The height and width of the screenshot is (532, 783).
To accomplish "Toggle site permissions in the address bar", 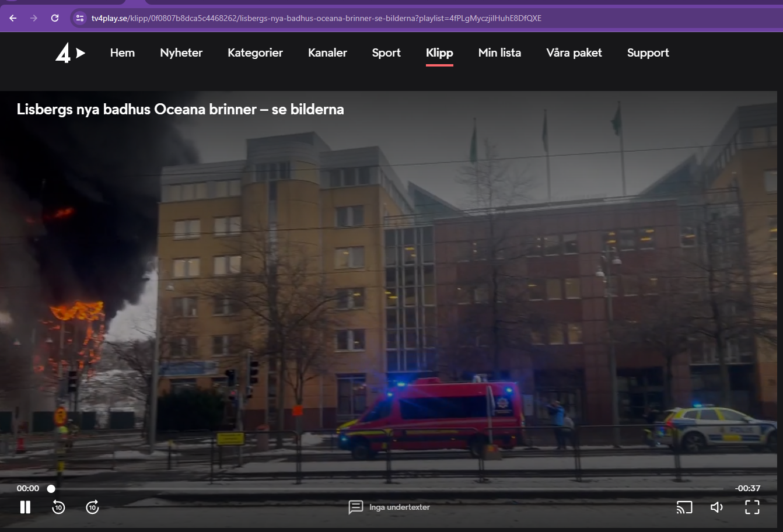I will tap(79, 18).
